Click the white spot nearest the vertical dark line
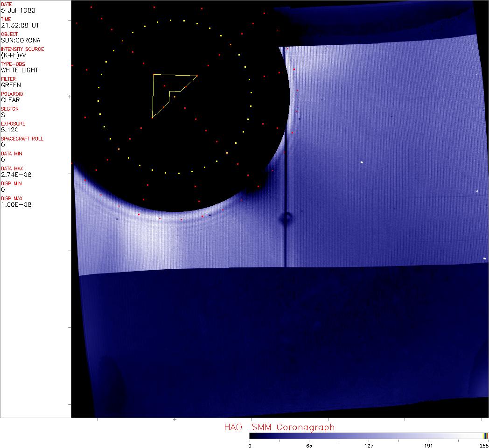Screen dimensions: 489x448 tap(362, 162)
